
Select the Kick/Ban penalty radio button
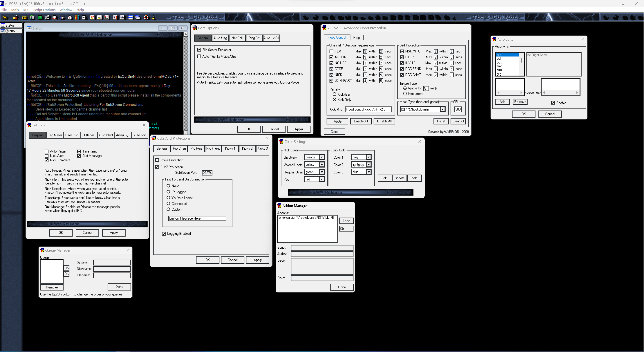334,94
